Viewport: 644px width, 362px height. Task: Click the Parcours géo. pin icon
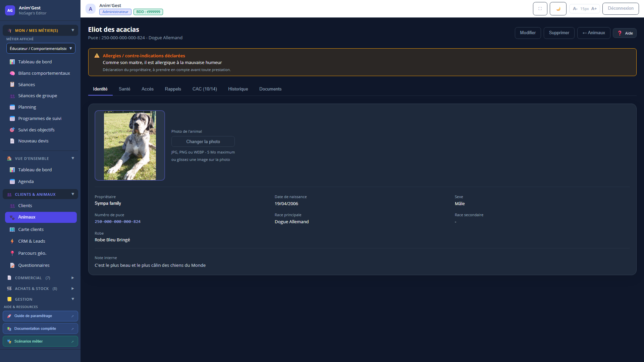point(12,253)
